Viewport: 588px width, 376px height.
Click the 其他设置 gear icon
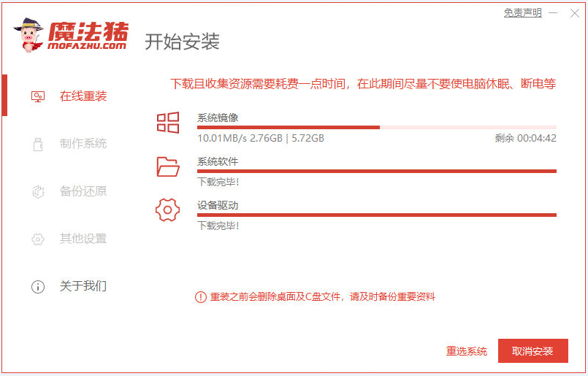click(38, 239)
